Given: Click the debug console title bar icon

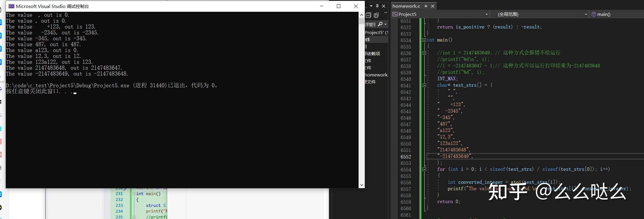Looking at the screenshot, I should (x=11, y=6).
